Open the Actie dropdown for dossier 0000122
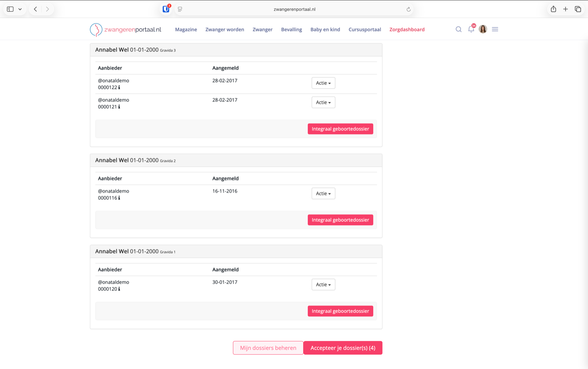 (x=323, y=83)
